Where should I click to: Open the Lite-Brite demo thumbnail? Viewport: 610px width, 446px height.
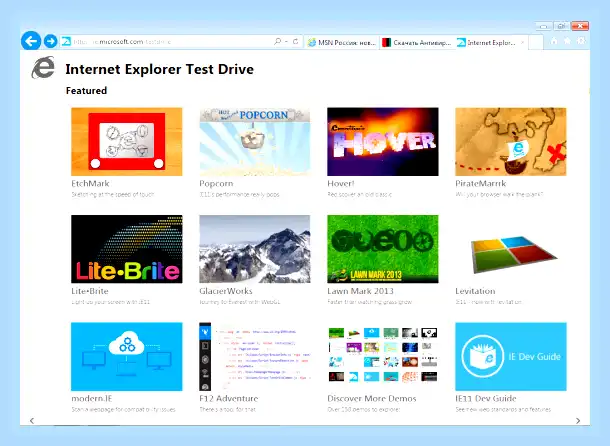[x=127, y=249]
